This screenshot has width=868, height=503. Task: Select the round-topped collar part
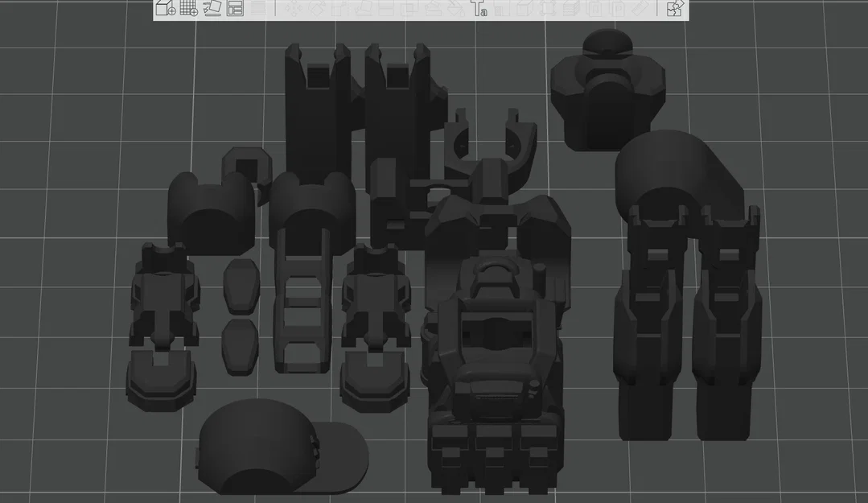[608, 90]
